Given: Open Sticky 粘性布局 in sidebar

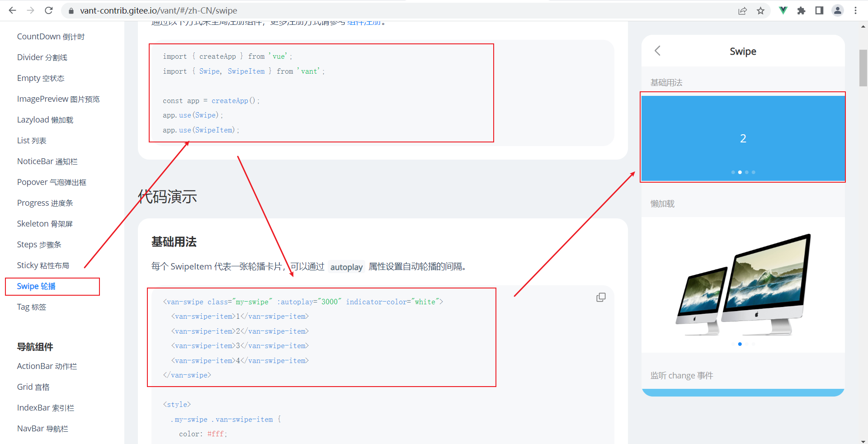Looking at the screenshot, I should 43,265.
